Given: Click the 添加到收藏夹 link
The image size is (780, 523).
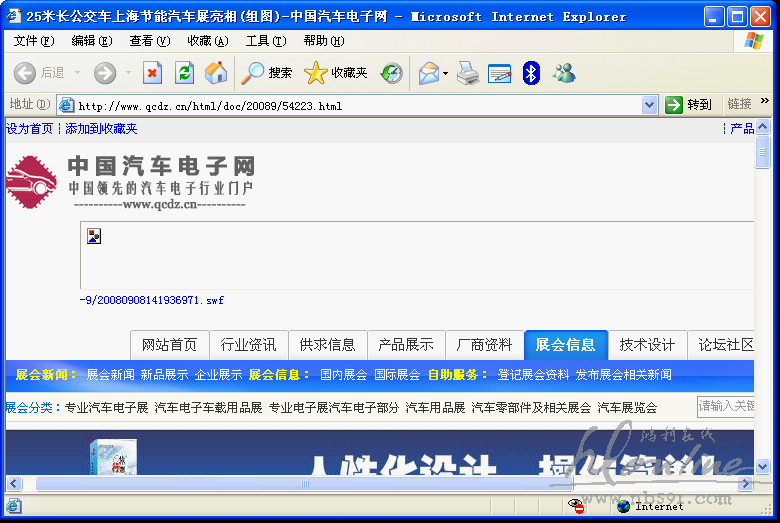Looking at the screenshot, I should pyautogui.click(x=101, y=128).
